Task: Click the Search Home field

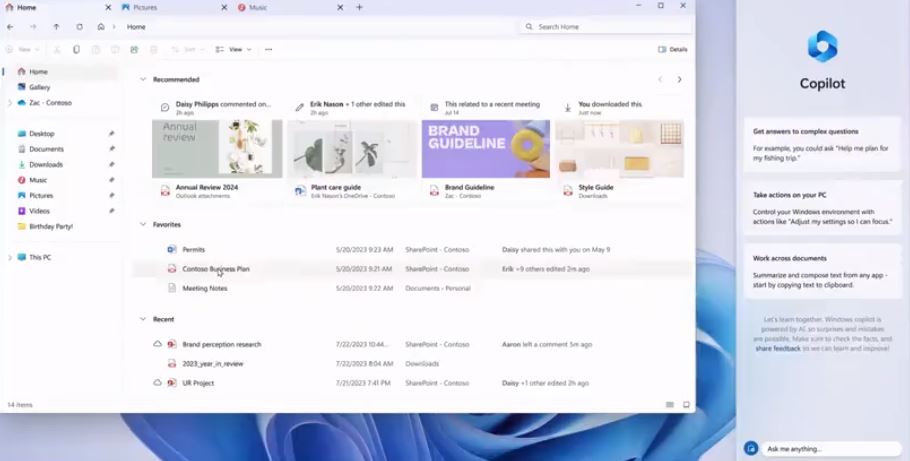Action: (x=606, y=27)
